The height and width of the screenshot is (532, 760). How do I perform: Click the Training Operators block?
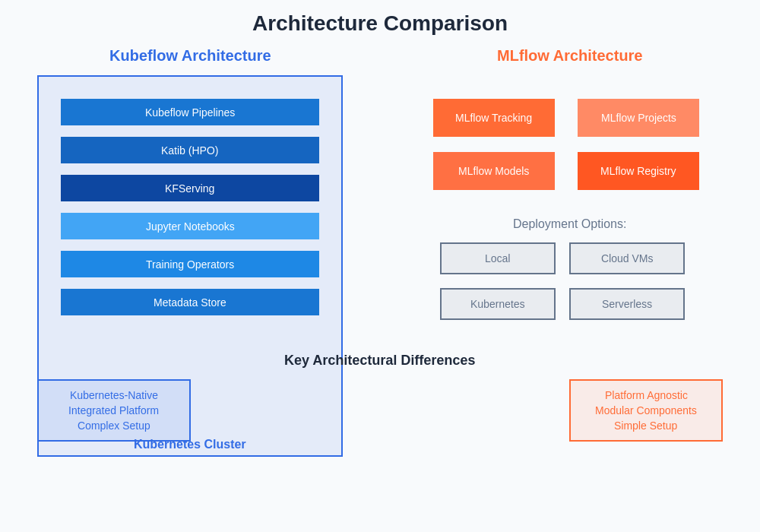point(190,264)
